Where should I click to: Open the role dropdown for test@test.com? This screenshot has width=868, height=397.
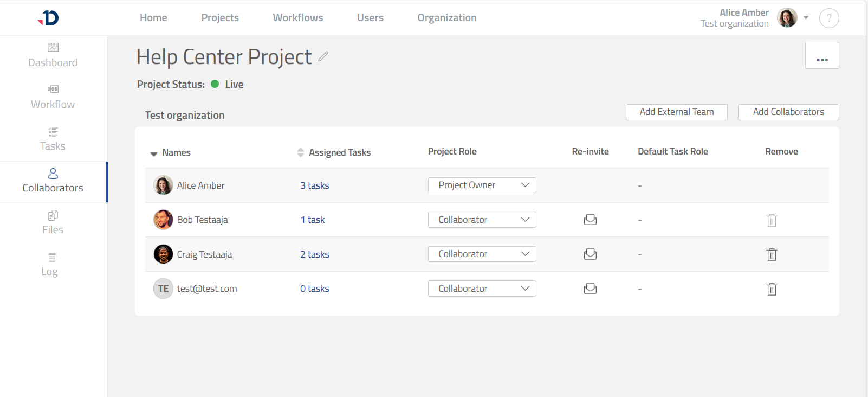482,289
